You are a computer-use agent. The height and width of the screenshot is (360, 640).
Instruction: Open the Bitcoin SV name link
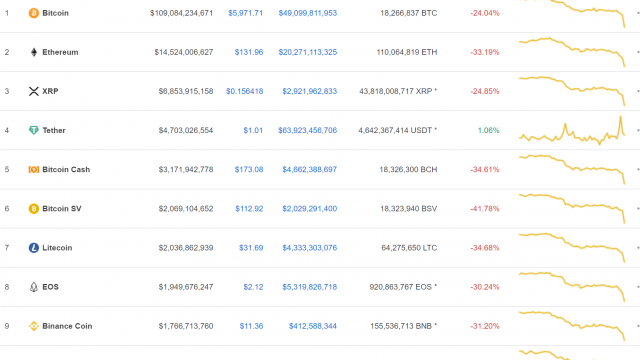[62, 209]
